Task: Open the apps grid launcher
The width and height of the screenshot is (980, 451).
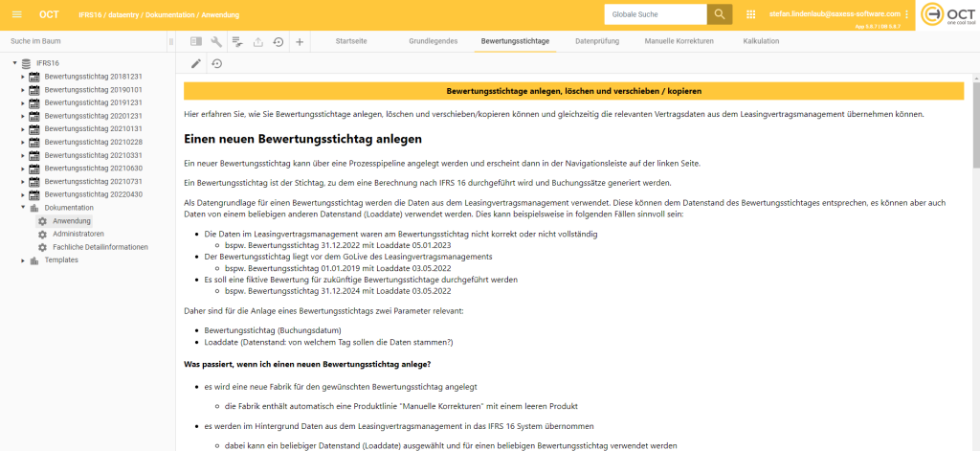Action: (750, 13)
